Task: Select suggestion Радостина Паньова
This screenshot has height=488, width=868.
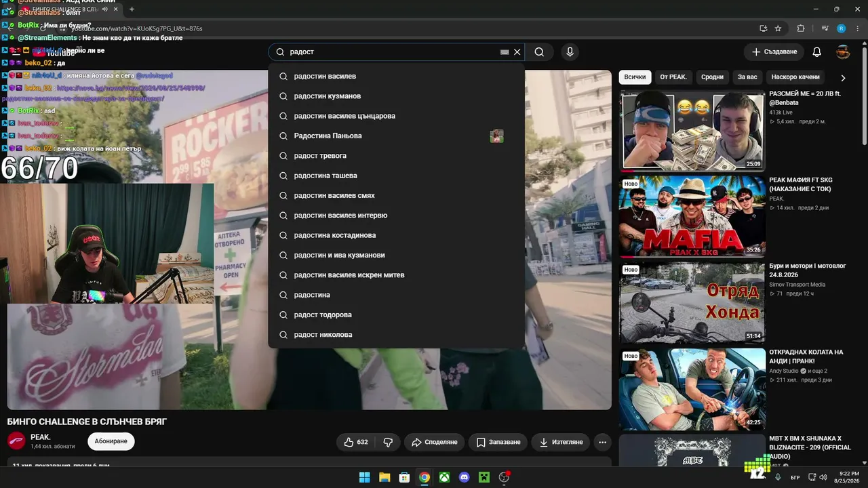Action: coord(397,136)
